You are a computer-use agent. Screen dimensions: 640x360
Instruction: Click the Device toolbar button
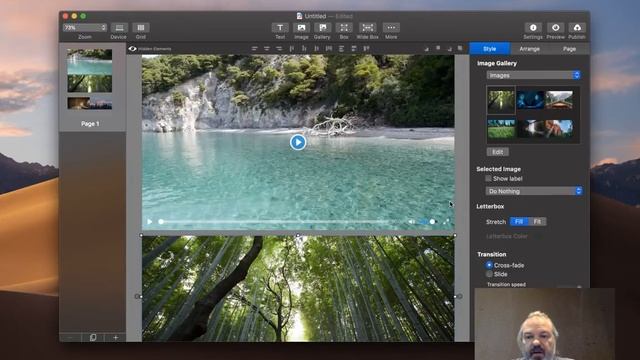tap(119, 28)
